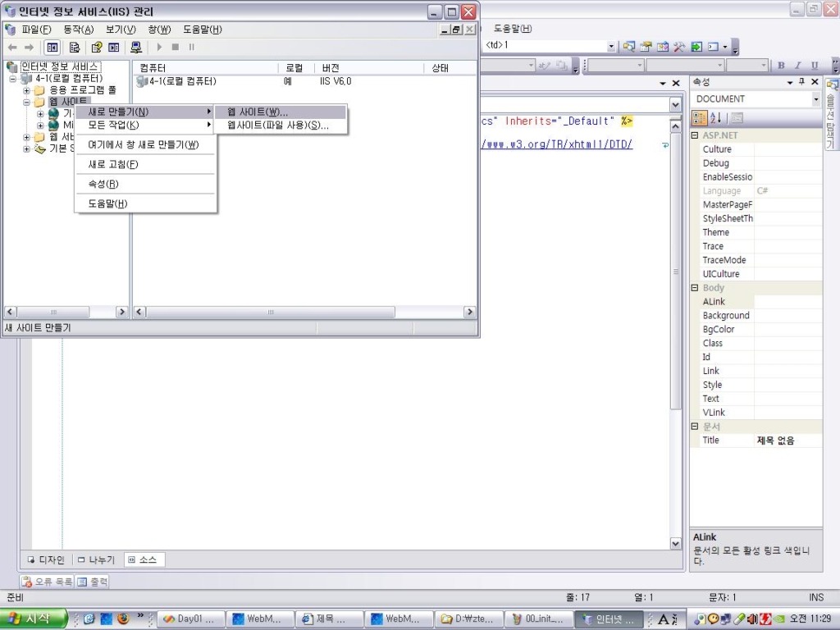The image size is (840, 630).
Task: Collapse the 문서 property category
Action: [695, 427]
